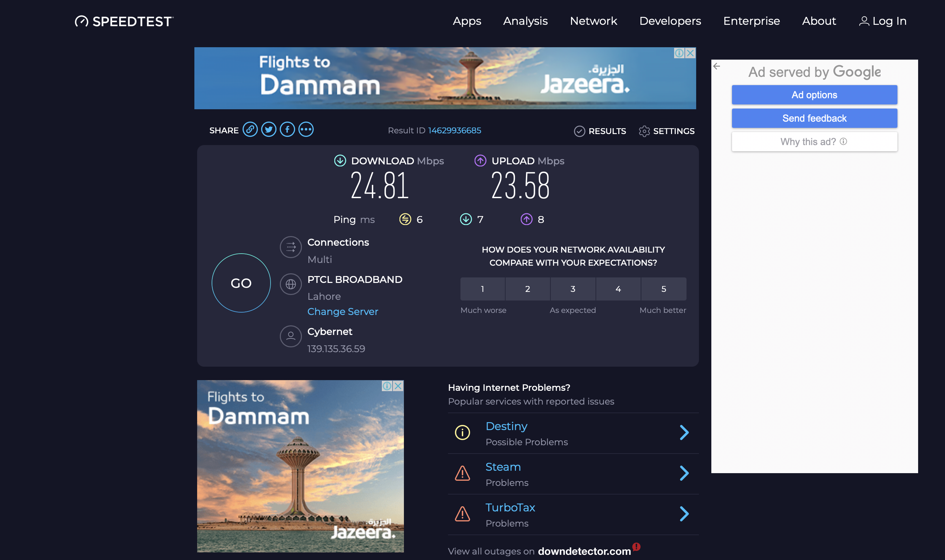
Task: Click the idle ping latency icon
Action: click(x=405, y=219)
